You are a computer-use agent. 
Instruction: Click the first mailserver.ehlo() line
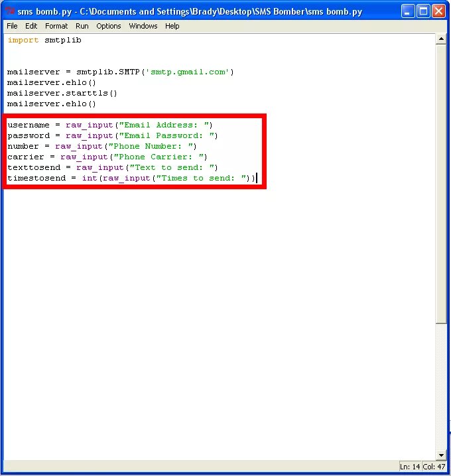52,82
